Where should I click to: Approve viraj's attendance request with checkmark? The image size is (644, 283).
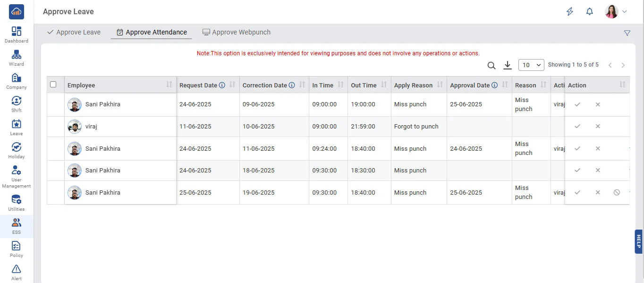click(577, 127)
